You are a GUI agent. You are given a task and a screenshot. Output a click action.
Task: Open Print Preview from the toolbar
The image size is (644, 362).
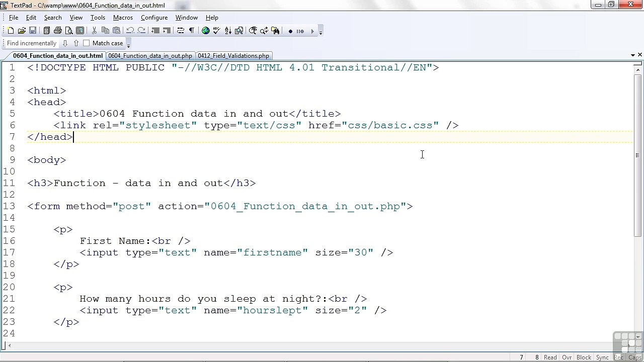[69, 31]
